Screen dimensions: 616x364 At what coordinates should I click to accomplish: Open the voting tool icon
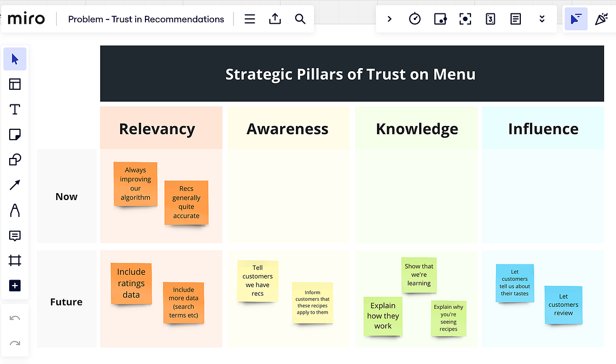pyautogui.click(x=440, y=19)
